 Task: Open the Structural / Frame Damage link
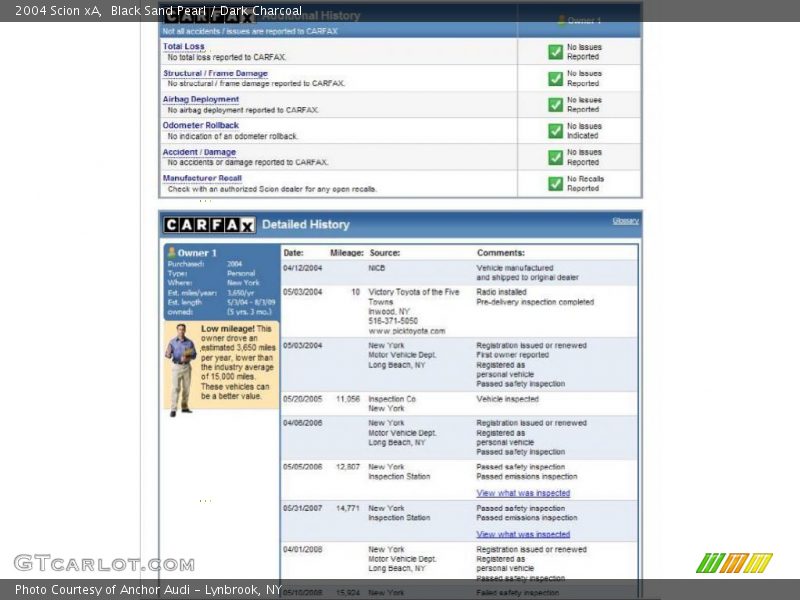(215, 73)
